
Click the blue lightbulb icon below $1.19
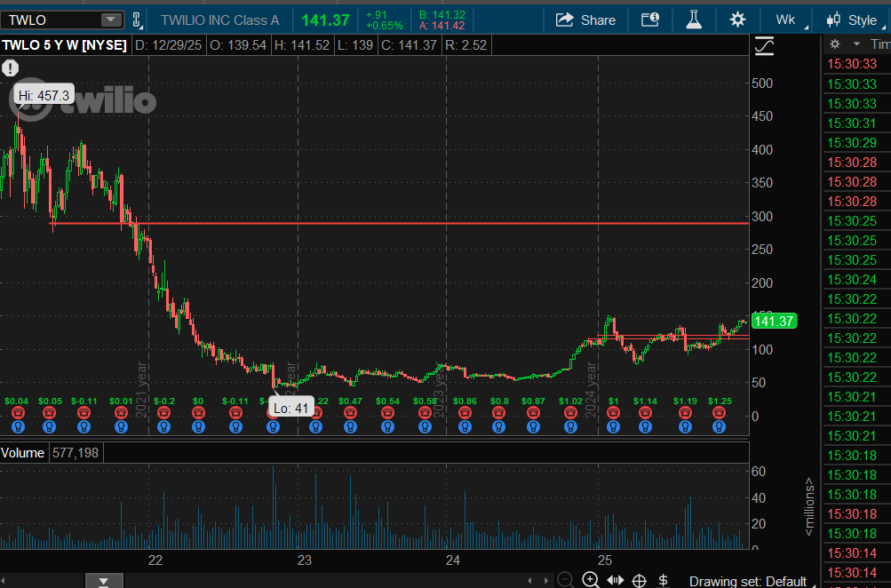(x=685, y=426)
